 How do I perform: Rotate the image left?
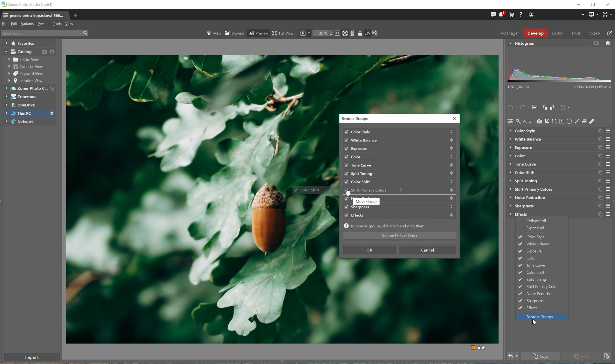(x=545, y=107)
